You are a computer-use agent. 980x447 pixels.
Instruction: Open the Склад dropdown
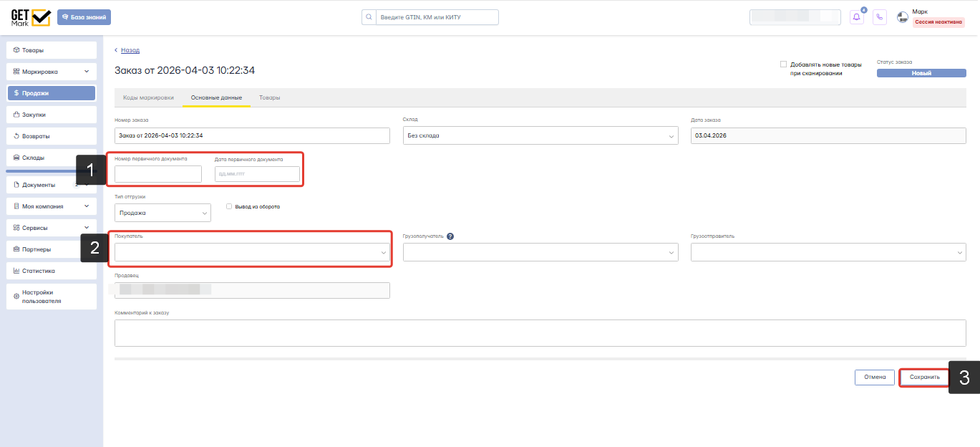540,135
